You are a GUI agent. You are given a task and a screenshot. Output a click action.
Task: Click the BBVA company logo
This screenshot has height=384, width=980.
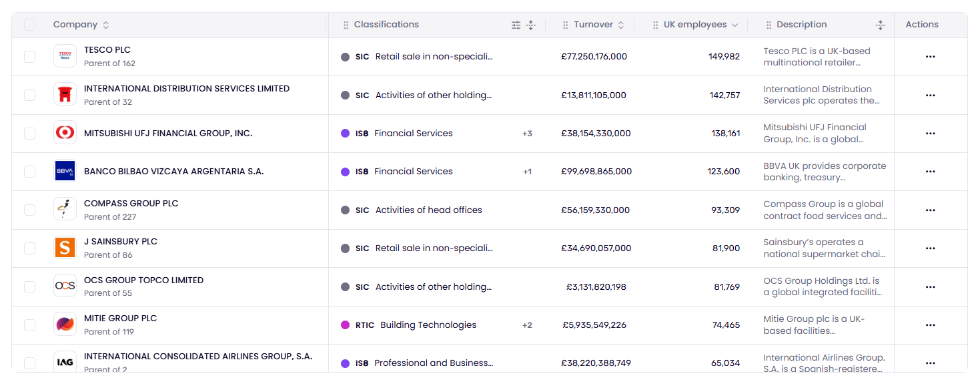pos(65,171)
